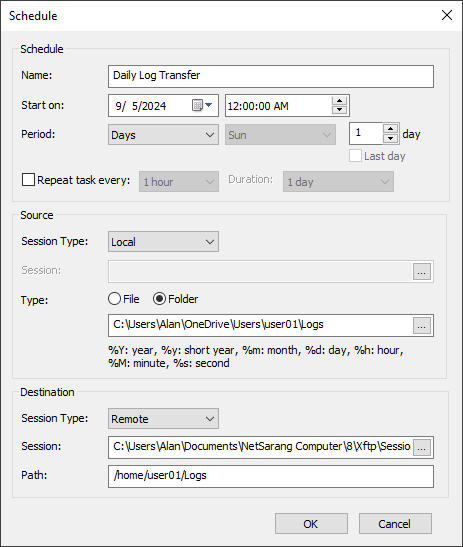This screenshot has height=547, width=463.
Task: Select the File type radio button
Action: 114,299
